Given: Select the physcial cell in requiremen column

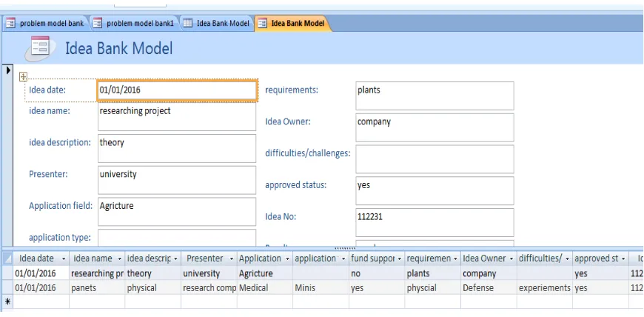Looking at the screenshot, I should [432, 288].
